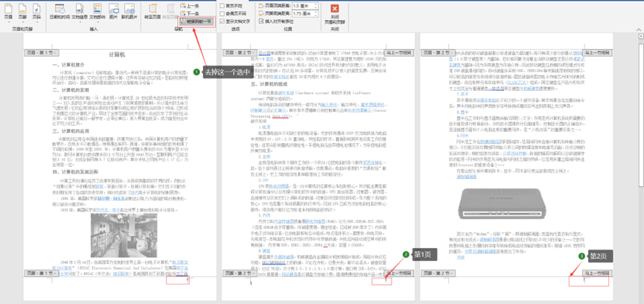The height and width of the screenshot is (304, 644).
Task: Expand the 页眉 dropdown arrow
Action: tap(9, 22)
